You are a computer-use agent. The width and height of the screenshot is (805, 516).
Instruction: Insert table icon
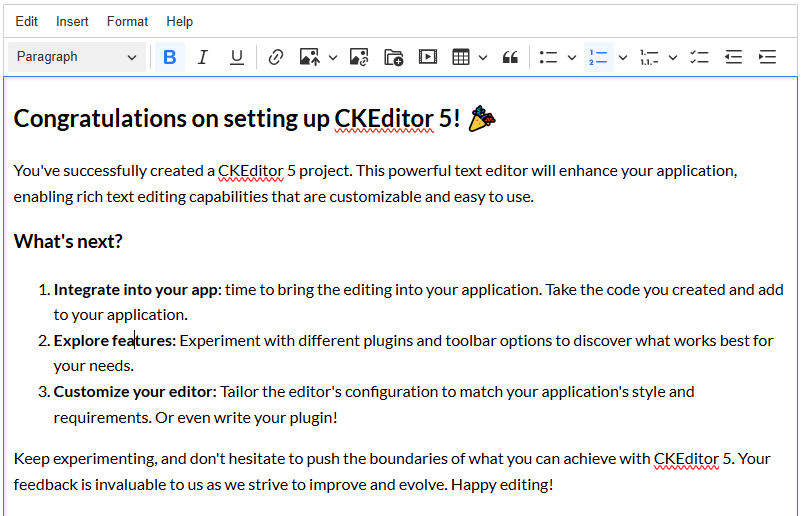pos(461,57)
